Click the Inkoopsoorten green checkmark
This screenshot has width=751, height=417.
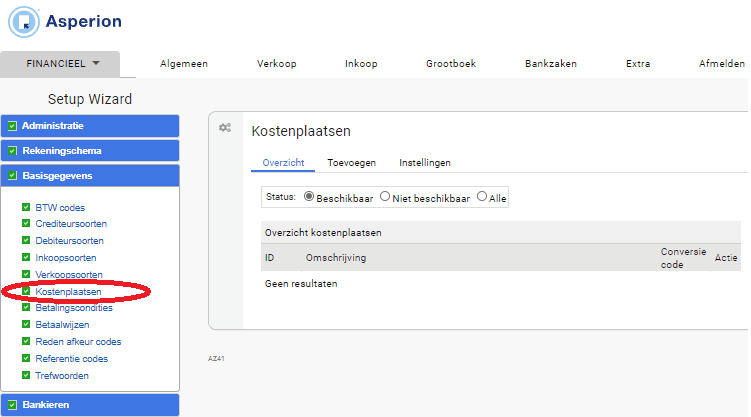(26, 257)
